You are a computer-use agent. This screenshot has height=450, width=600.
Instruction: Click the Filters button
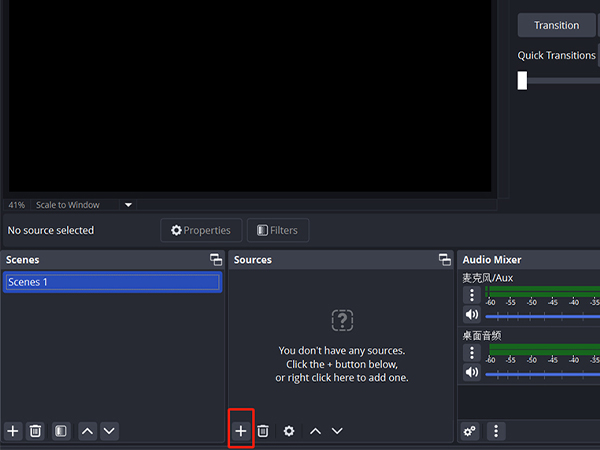pyautogui.click(x=277, y=230)
